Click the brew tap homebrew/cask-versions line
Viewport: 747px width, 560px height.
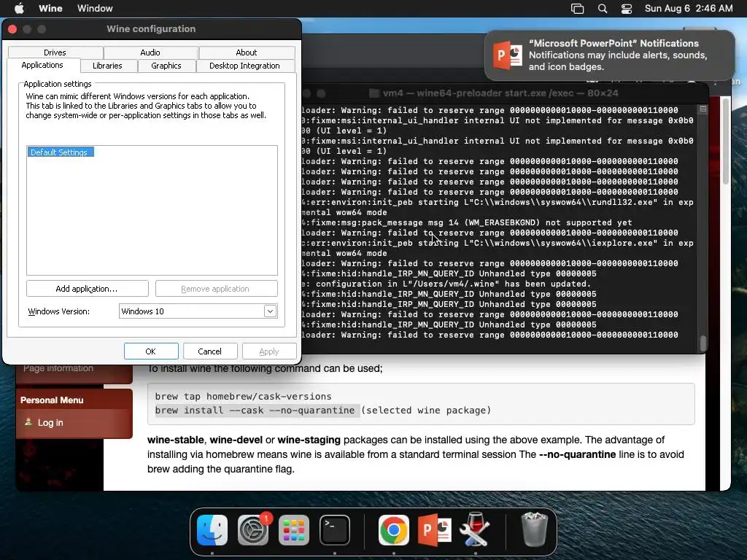[243, 396]
